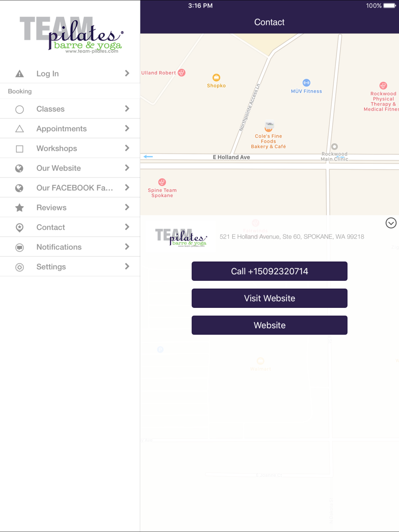
Task: Open Our Website menu entry
Action: click(70, 168)
